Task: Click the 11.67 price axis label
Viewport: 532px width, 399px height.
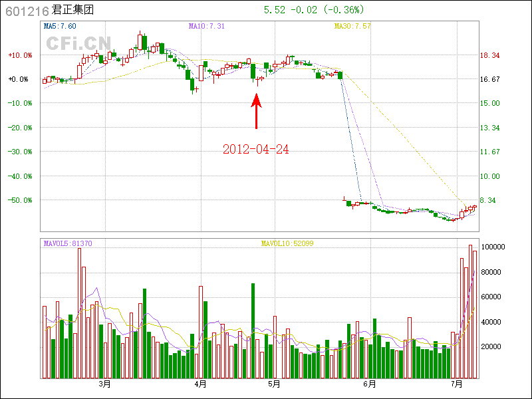Action: [490, 152]
